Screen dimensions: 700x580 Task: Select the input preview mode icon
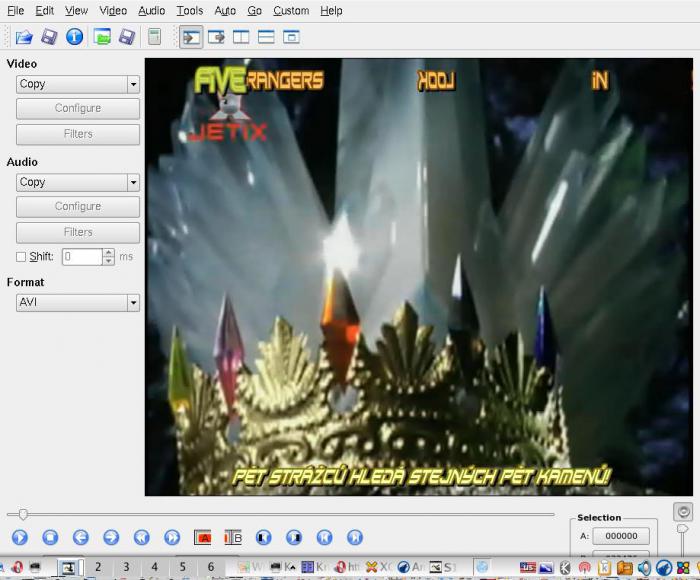pyautogui.click(x=191, y=37)
